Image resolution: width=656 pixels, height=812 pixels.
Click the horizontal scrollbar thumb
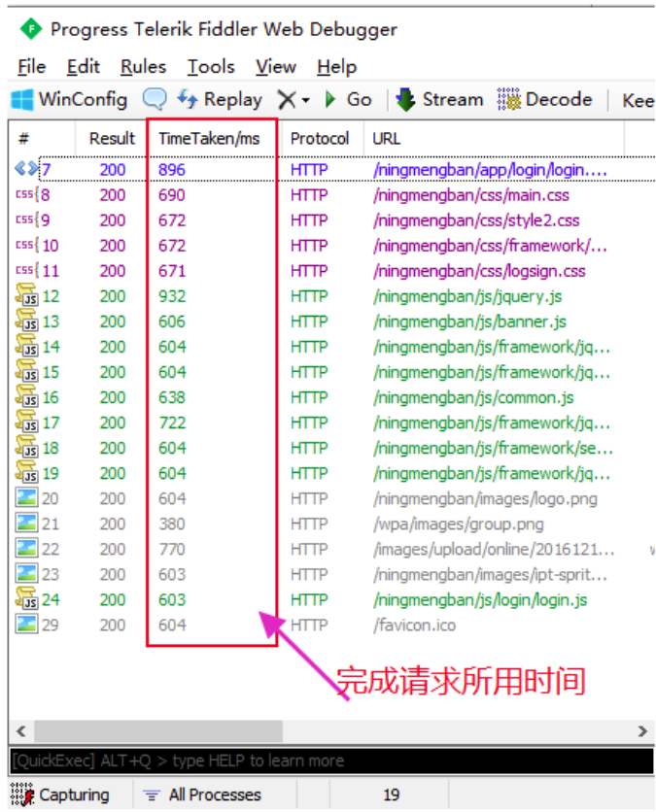click(x=158, y=731)
